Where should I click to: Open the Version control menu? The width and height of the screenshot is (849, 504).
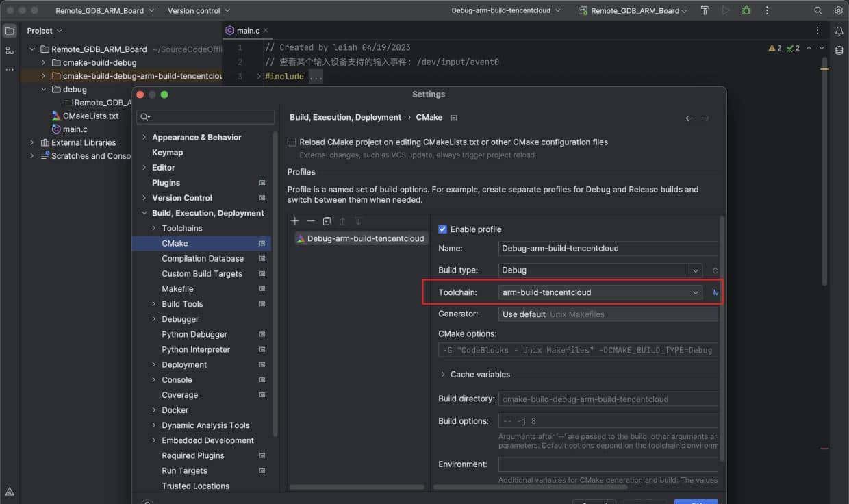point(199,10)
